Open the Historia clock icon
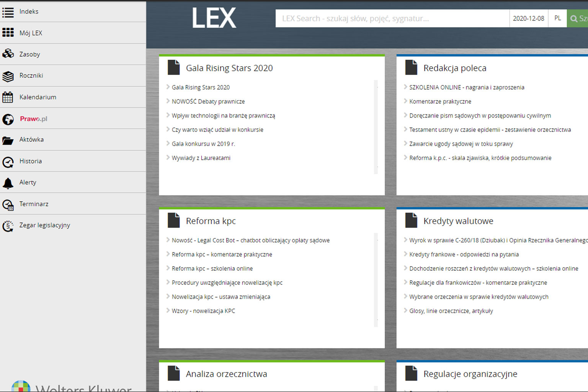This screenshot has width=588, height=392. click(8, 162)
